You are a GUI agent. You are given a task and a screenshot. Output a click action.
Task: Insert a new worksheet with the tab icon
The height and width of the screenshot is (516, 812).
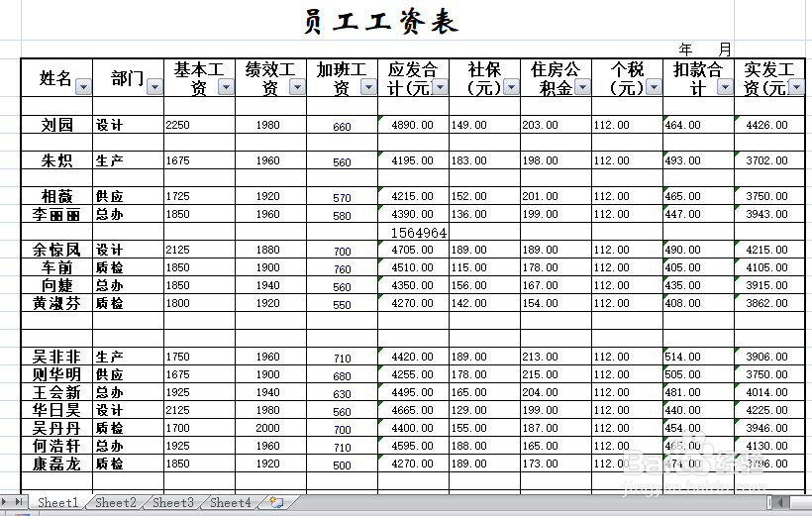(277, 502)
